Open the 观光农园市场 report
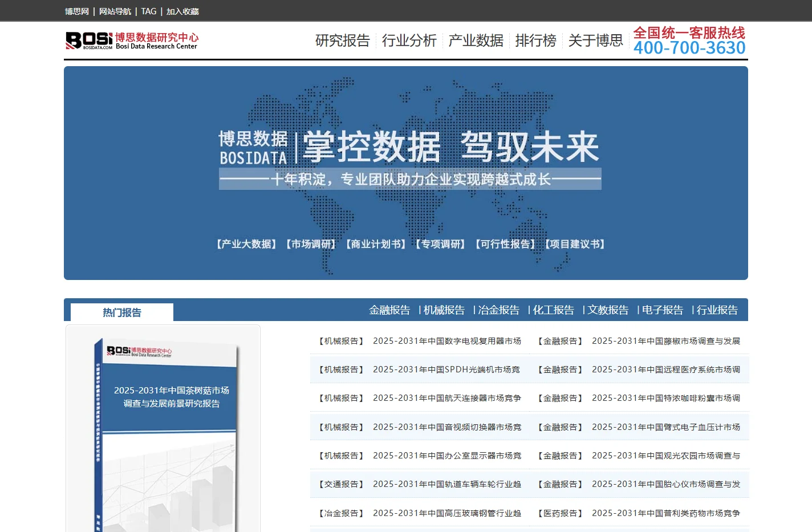Viewport: 812px width, 532px height. pos(666,456)
